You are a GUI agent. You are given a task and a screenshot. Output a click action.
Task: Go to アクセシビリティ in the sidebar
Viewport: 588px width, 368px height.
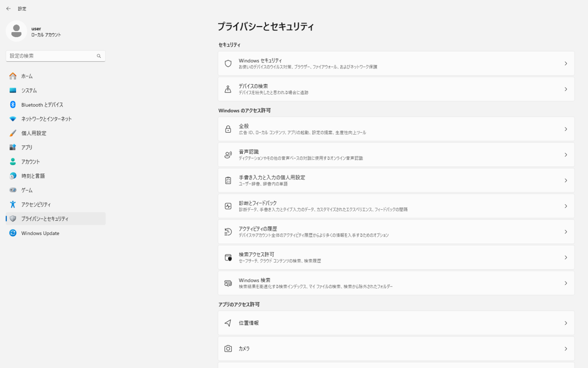[x=36, y=205]
